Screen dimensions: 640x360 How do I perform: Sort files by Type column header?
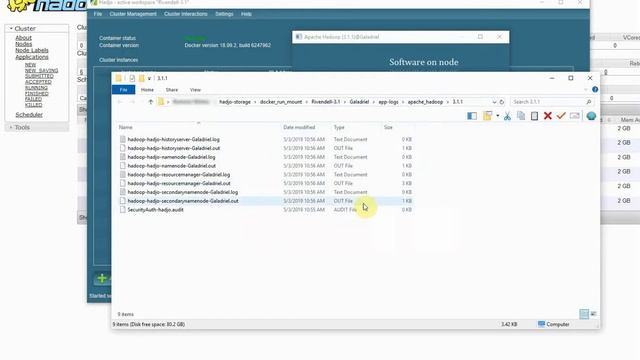339,127
